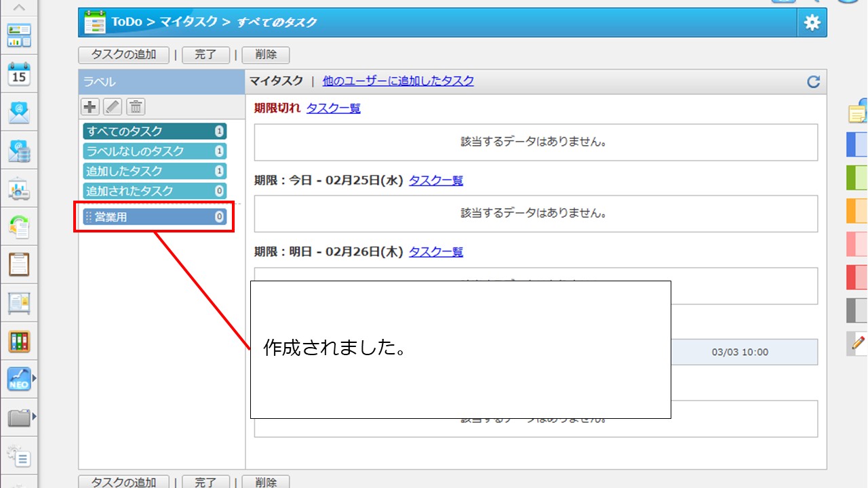
Task: Open 他のユーザーに追加したタスク link
Action: [398, 81]
